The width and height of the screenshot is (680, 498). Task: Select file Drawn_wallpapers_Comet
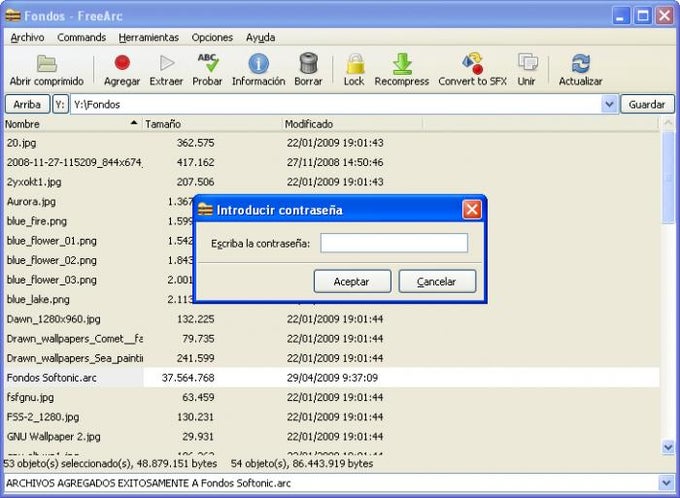pos(74,339)
